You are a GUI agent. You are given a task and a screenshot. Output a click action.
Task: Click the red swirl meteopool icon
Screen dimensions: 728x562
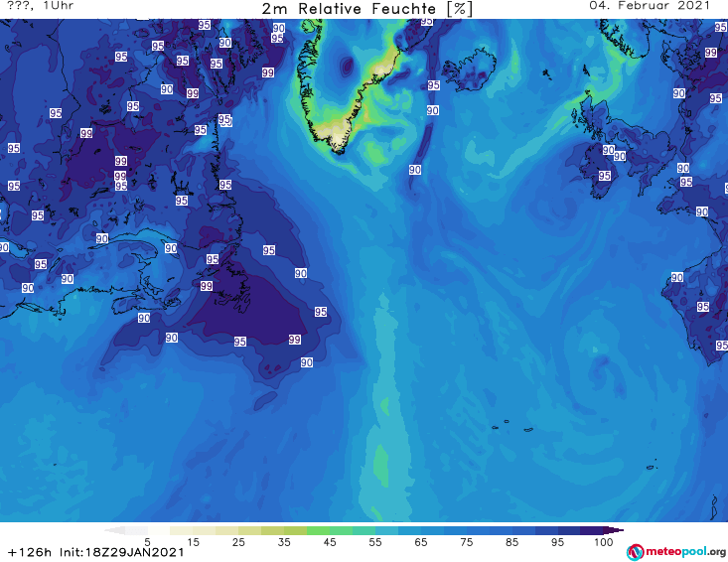click(636, 552)
